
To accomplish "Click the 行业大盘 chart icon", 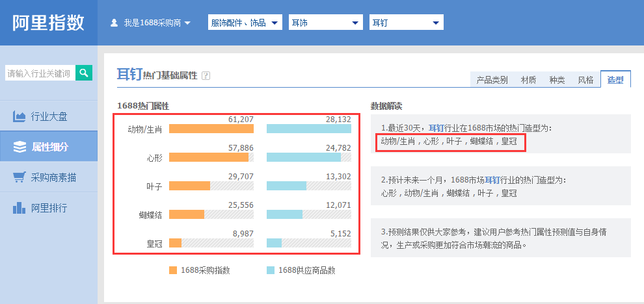I will tap(20, 117).
